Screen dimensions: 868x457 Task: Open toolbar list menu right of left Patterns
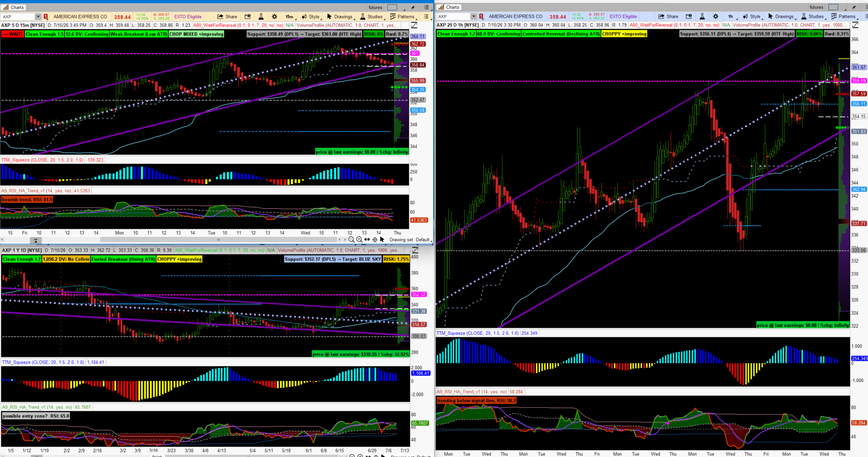tap(426, 16)
